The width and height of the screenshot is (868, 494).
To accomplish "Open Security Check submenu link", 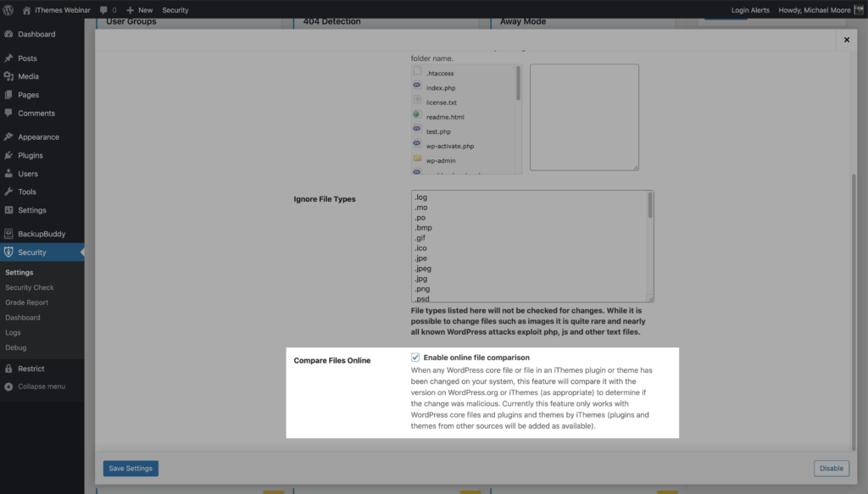I will pyautogui.click(x=30, y=287).
